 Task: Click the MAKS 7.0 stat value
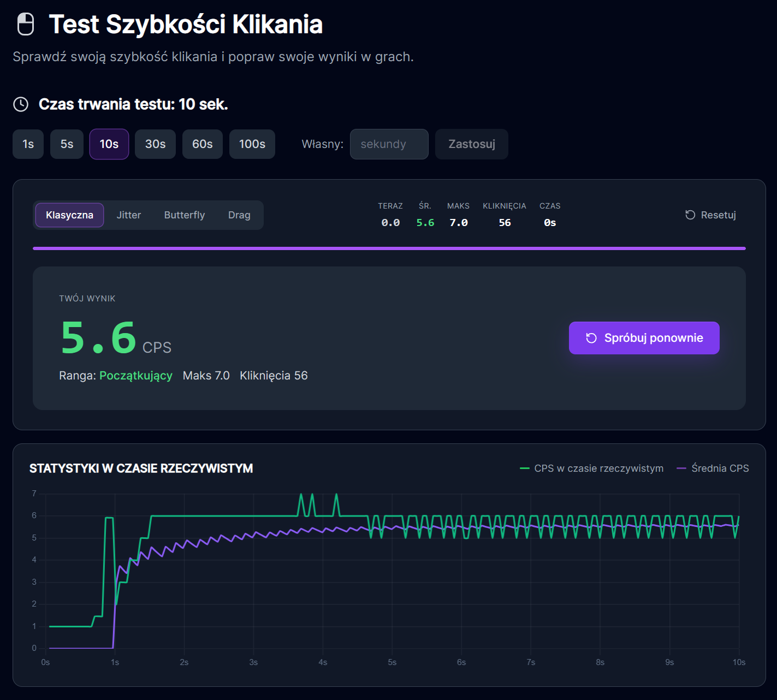click(459, 223)
